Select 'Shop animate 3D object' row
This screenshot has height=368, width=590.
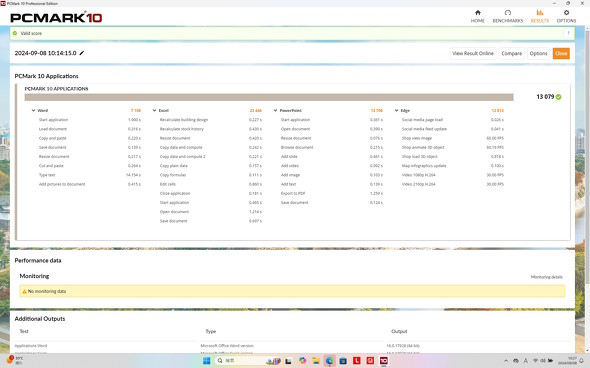coord(453,148)
